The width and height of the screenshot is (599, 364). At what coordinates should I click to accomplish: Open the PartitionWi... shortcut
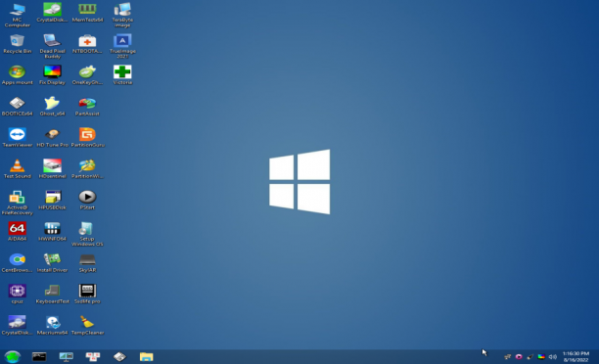[87, 169]
